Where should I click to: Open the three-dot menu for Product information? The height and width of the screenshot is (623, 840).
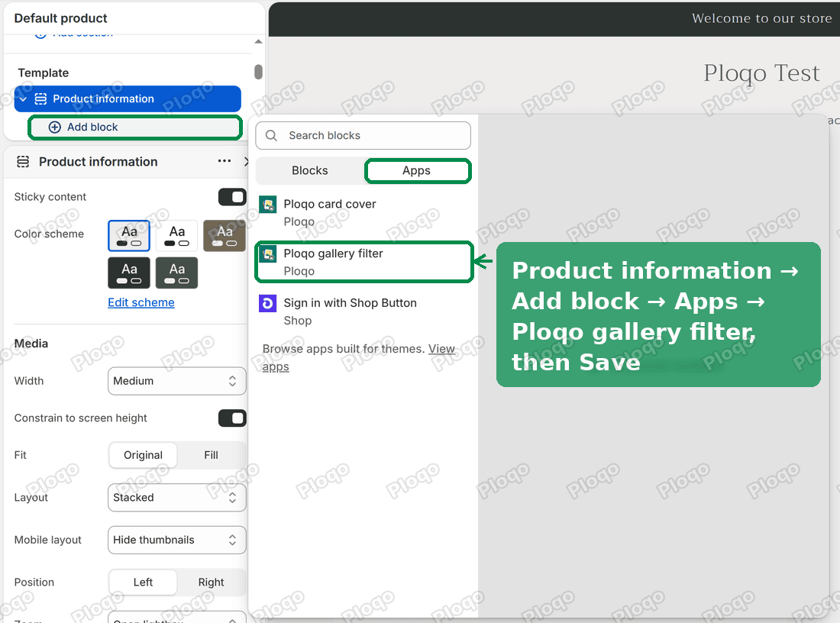click(225, 161)
